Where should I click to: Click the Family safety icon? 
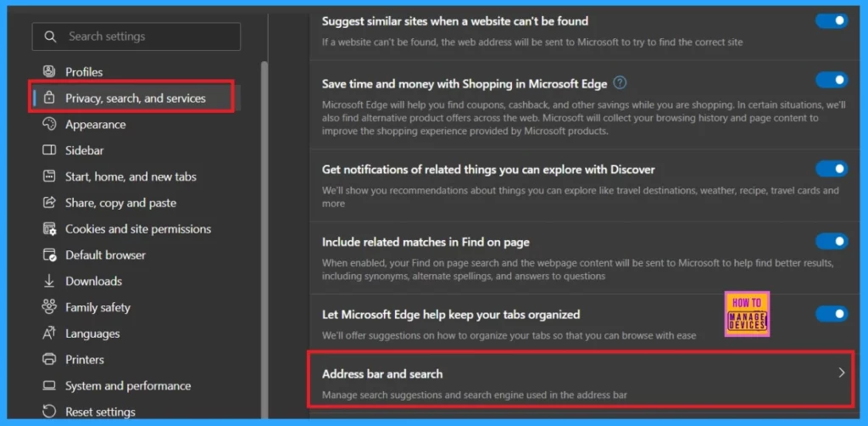tap(49, 307)
